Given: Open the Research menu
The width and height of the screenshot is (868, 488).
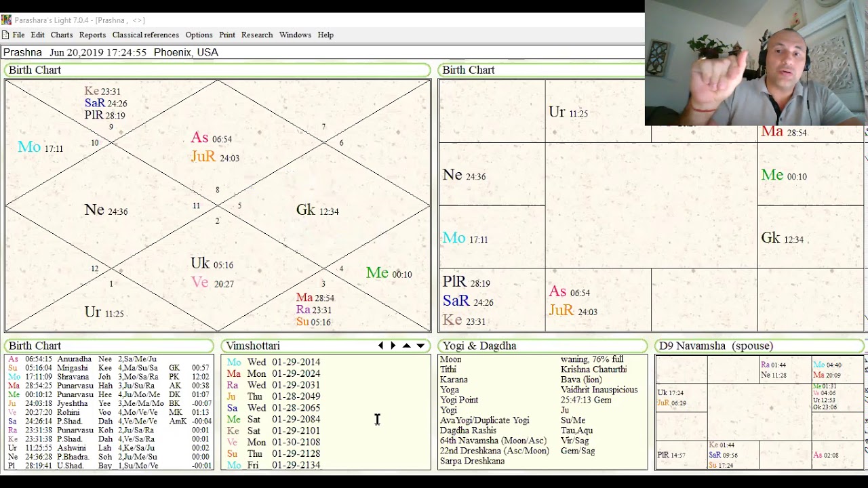Looking at the screenshot, I should 257,35.
